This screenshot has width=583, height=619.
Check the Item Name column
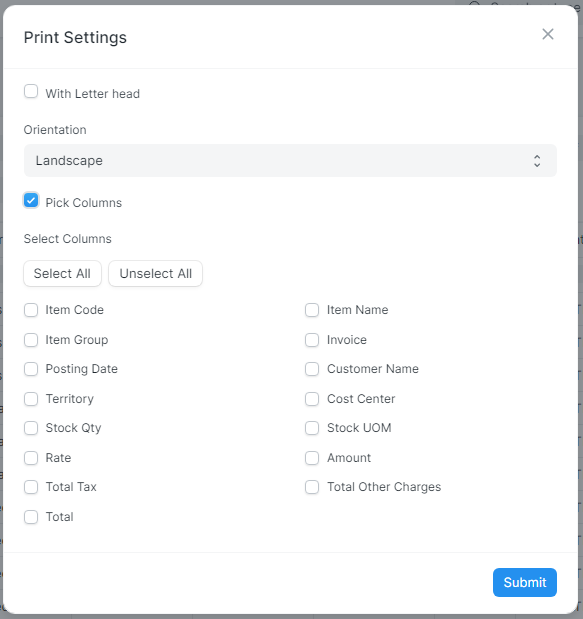[x=312, y=310]
